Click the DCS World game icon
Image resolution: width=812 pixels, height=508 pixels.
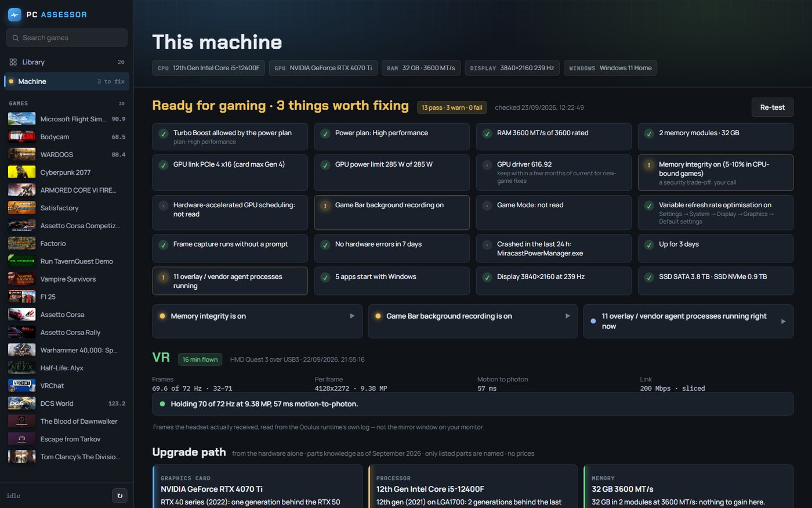click(x=21, y=403)
